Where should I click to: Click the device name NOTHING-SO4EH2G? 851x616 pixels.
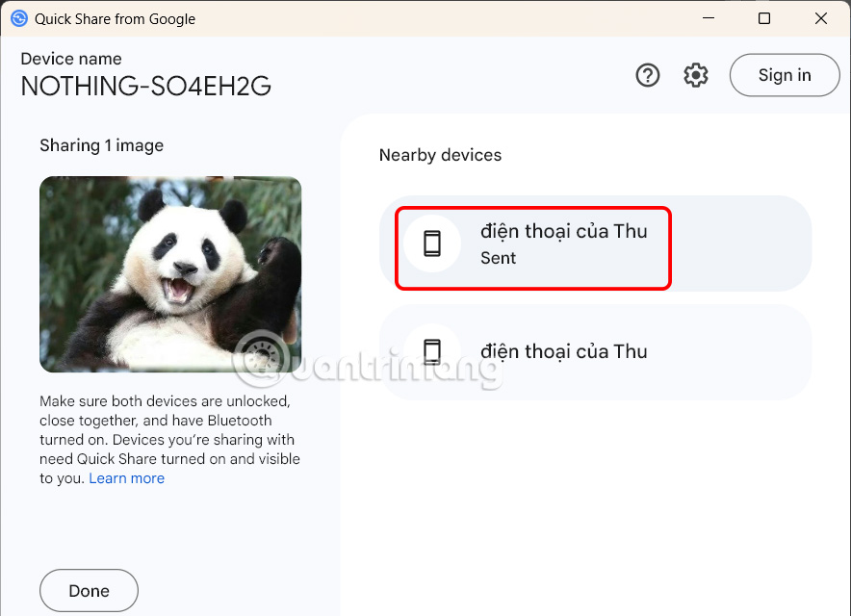145,86
